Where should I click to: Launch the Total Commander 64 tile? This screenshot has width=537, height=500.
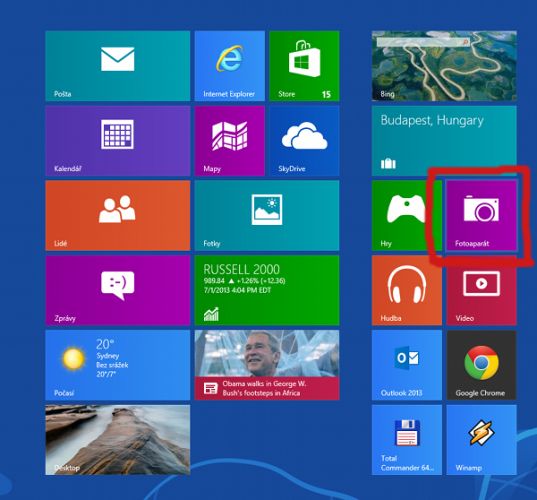(x=407, y=440)
